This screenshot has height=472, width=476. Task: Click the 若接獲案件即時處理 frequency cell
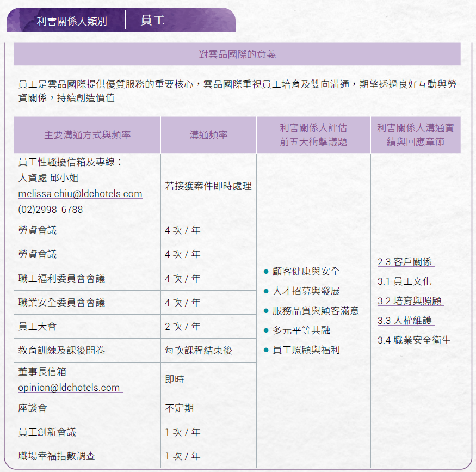208,186
